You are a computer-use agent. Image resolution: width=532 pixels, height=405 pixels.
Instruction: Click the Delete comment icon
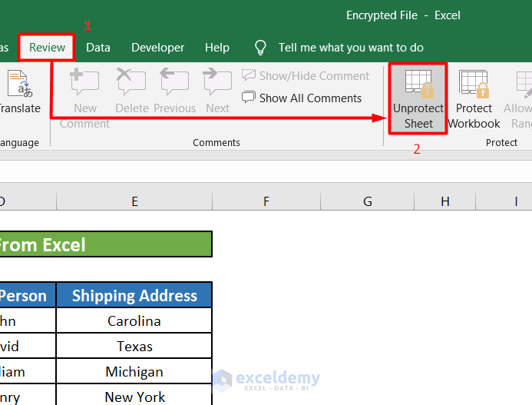pos(131,81)
